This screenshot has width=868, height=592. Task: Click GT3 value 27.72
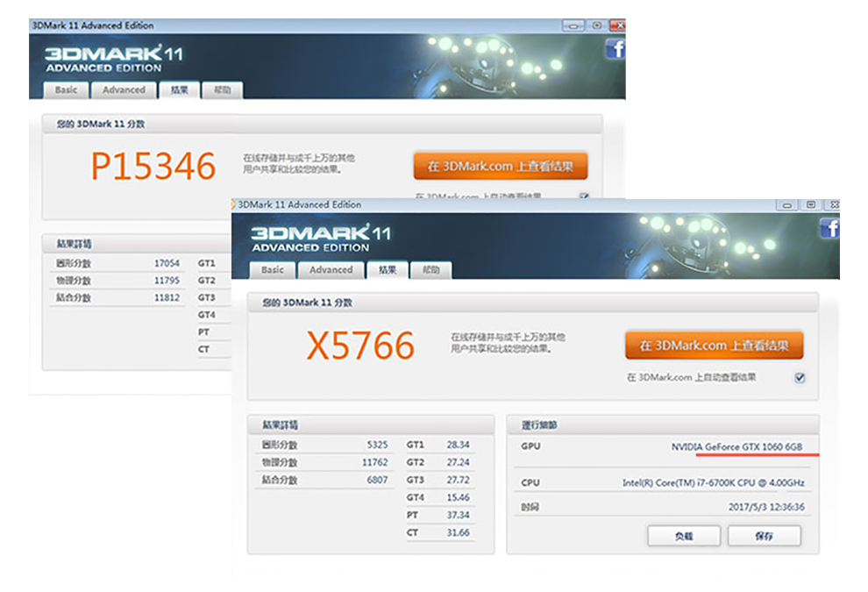coord(458,480)
